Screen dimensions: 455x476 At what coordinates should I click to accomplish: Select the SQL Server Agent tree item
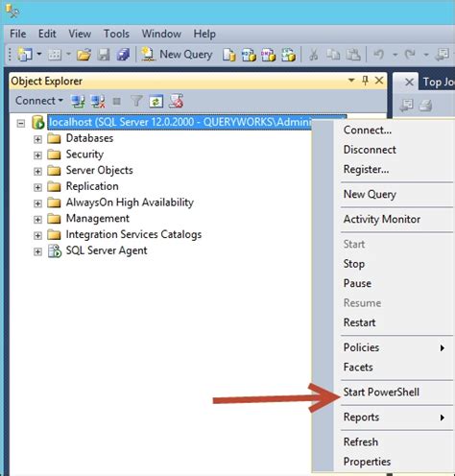pyautogui.click(x=107, y=250)
